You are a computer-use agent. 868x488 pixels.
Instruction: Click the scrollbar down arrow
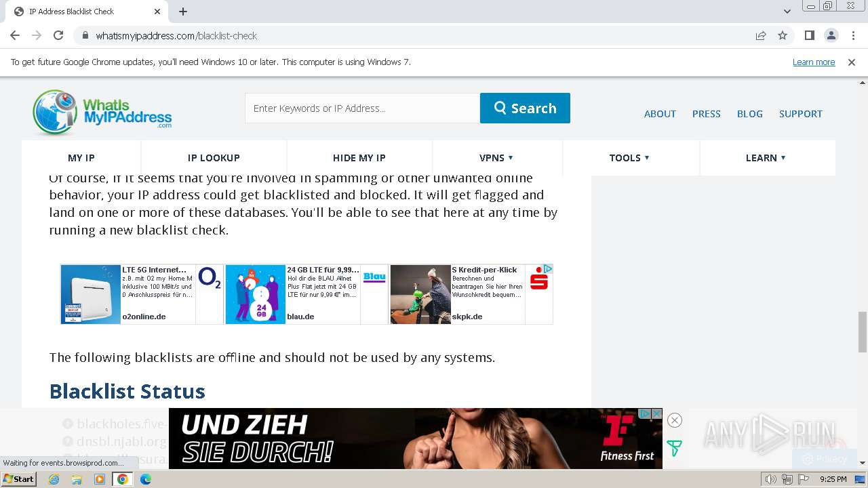(862, 463)
